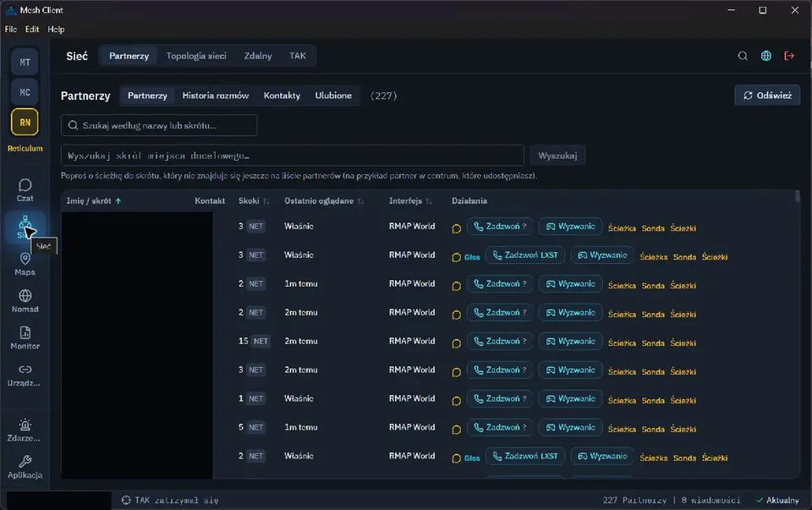This screenshot has height=510, width=812.
Task: Click chat bubble icon in 5 NET row
Action: tap(456, 429)
